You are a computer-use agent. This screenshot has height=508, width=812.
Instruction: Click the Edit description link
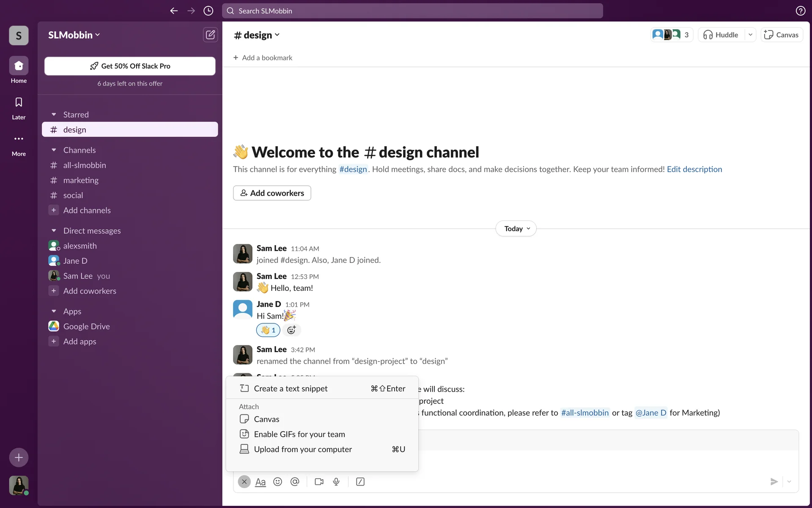pyautogui.click(x=694, y=169)
